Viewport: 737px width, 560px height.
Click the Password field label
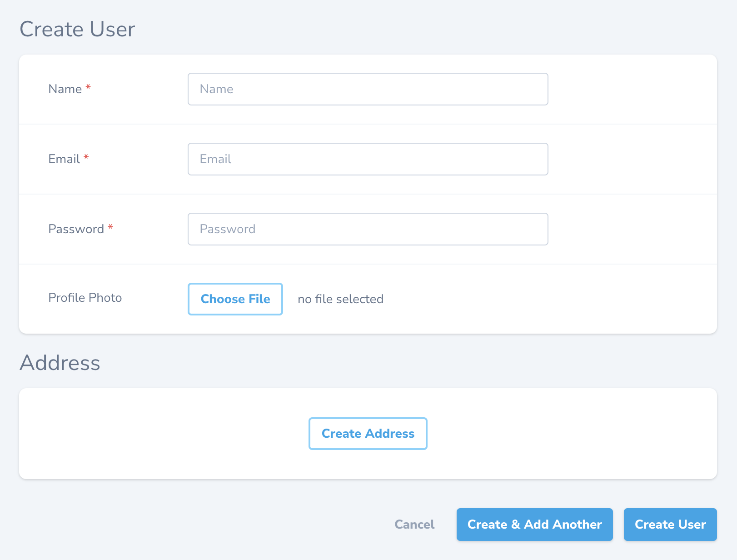click(76, 229)
